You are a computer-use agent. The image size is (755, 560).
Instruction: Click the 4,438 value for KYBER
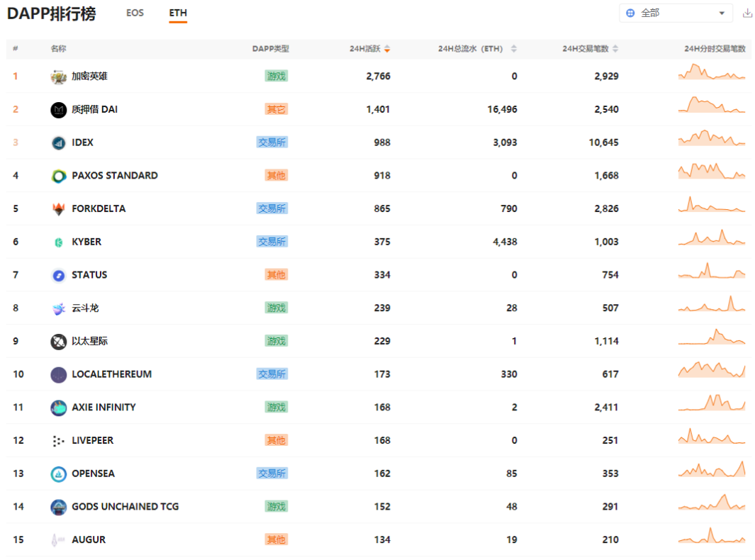[505, 242]
